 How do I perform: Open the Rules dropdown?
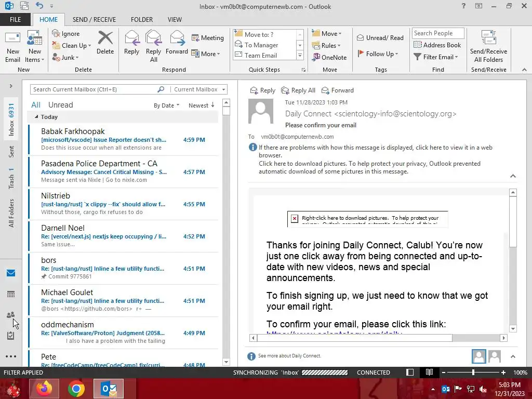click(326, 46)
